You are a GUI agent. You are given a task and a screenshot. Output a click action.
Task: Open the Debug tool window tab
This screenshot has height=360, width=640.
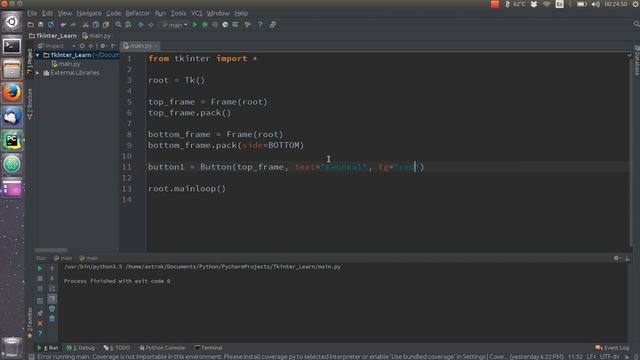point(81,348)
